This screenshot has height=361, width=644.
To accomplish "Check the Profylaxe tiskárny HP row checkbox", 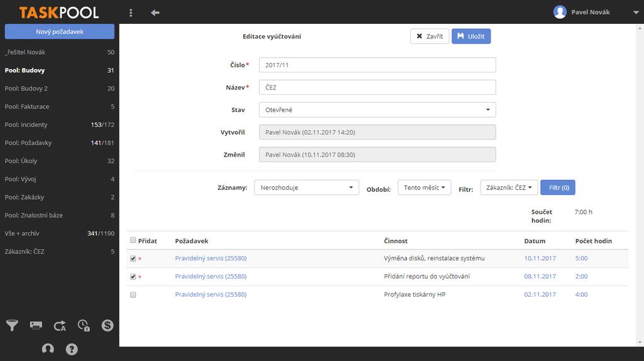I will click(133, 294).
